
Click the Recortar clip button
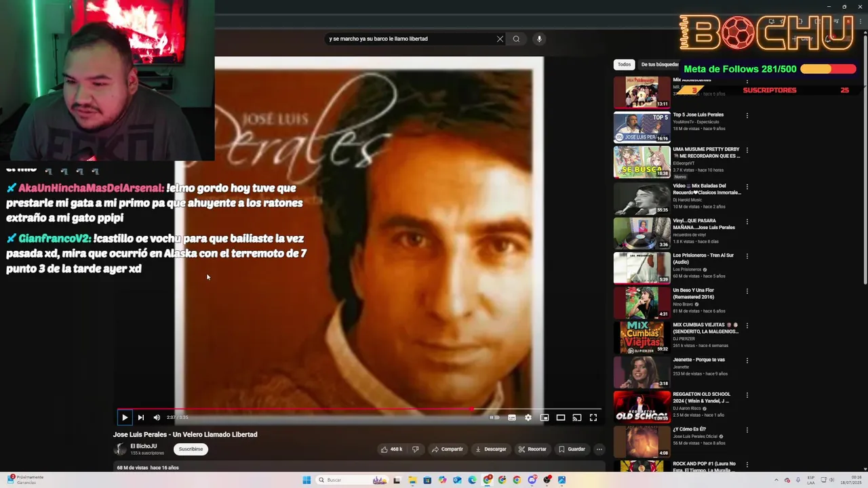coord(532,449)
